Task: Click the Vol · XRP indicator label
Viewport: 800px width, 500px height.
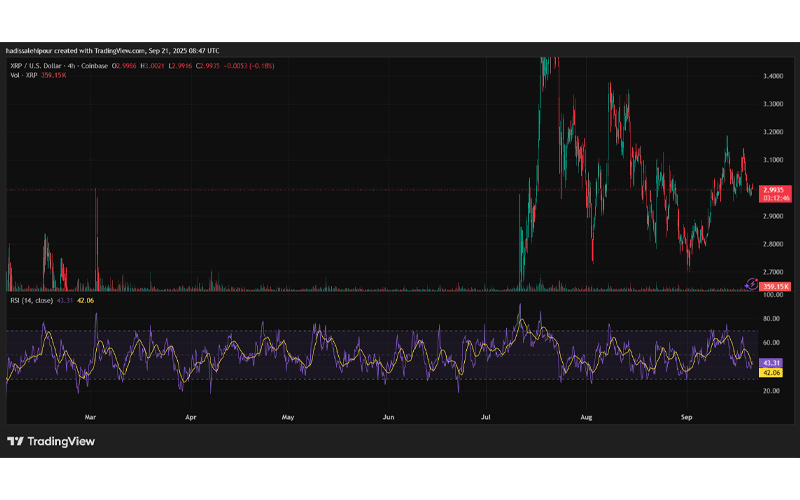Action: 24,75
